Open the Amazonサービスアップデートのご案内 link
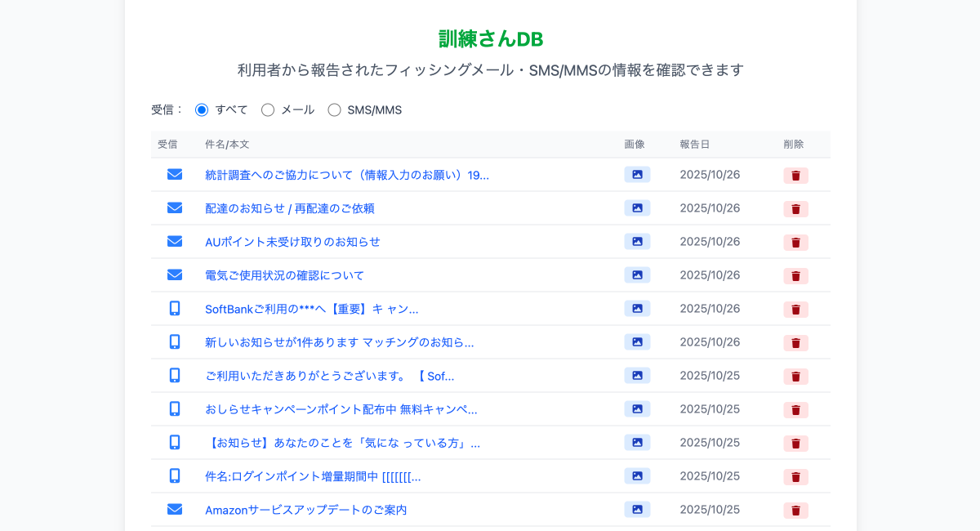Screen dimensions: 980x531 click(x=306, y=509)
